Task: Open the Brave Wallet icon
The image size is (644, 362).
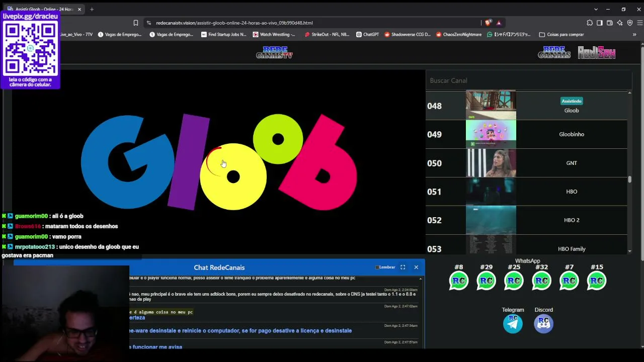Action: click(610, 23)
